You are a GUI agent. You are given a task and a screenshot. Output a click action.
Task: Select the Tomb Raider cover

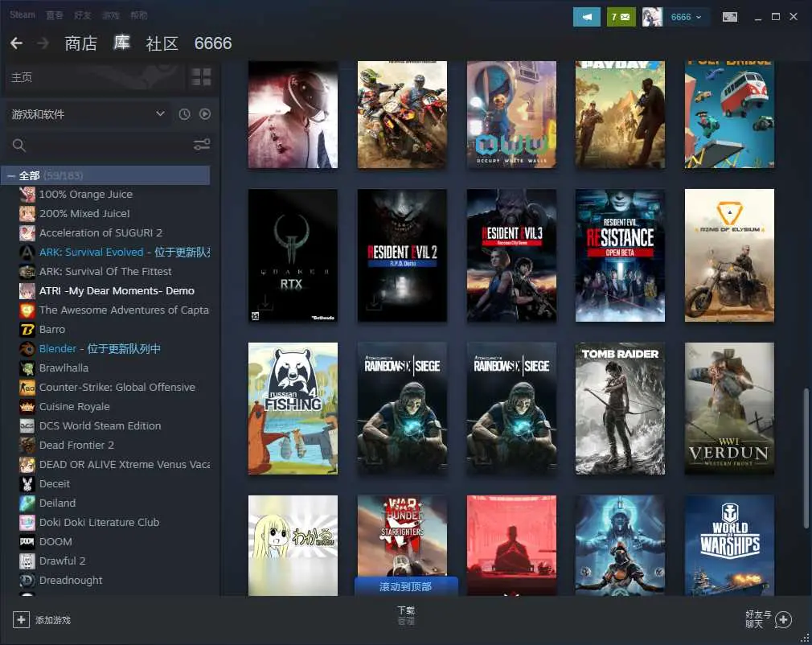[x=621, y=409]
